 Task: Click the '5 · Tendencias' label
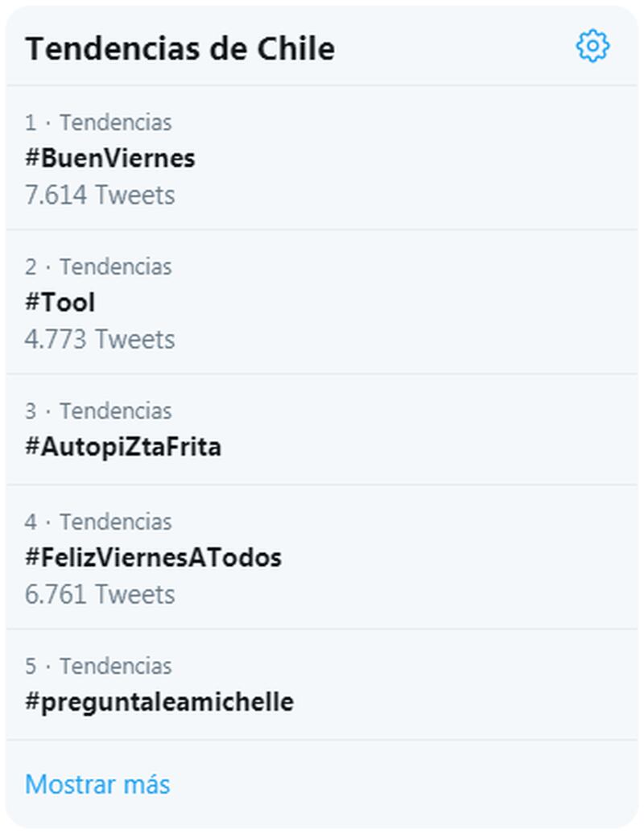98,666
